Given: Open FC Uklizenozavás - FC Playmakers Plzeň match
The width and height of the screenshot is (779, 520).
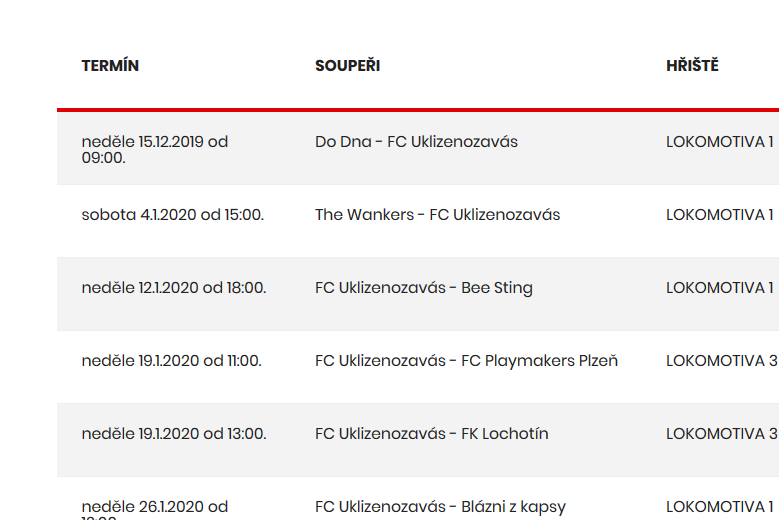Looking at the screenshot, I should 467,361.
